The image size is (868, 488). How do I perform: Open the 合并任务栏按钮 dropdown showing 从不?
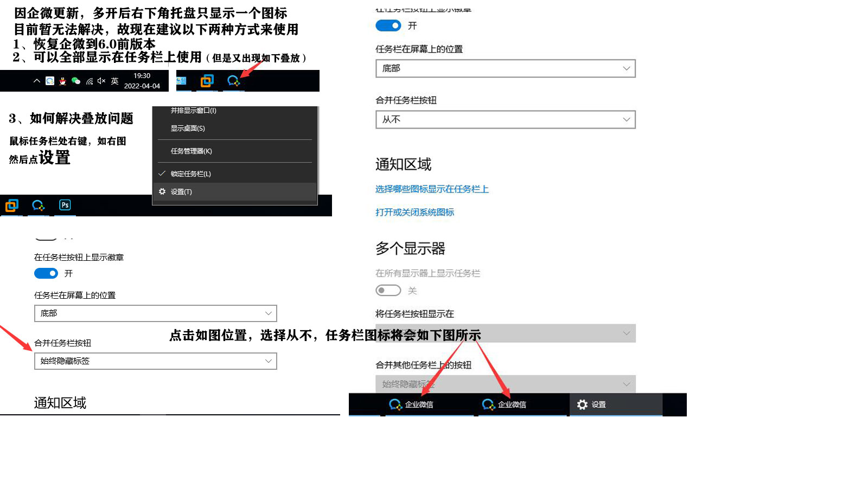506,119
